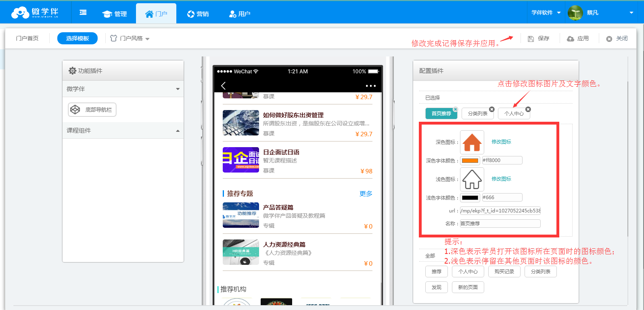Viewport: 644px width, 310px height.
Task: Open the 学伴软件 dropdown
Action: [x=546, y=12]
